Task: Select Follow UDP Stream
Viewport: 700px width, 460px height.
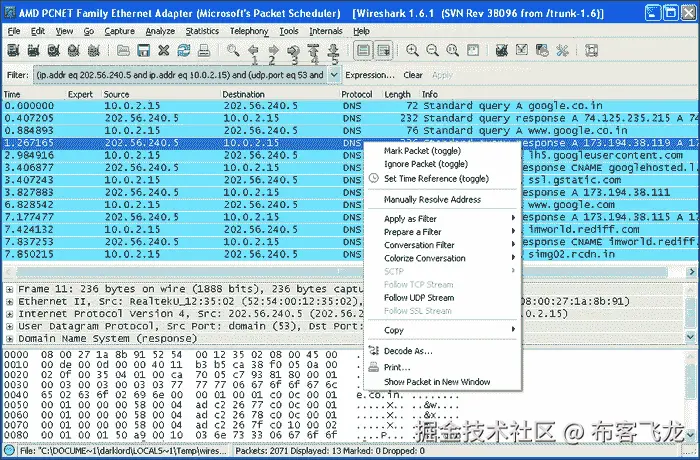Action: pyautogui.click(x=419, y=298)
